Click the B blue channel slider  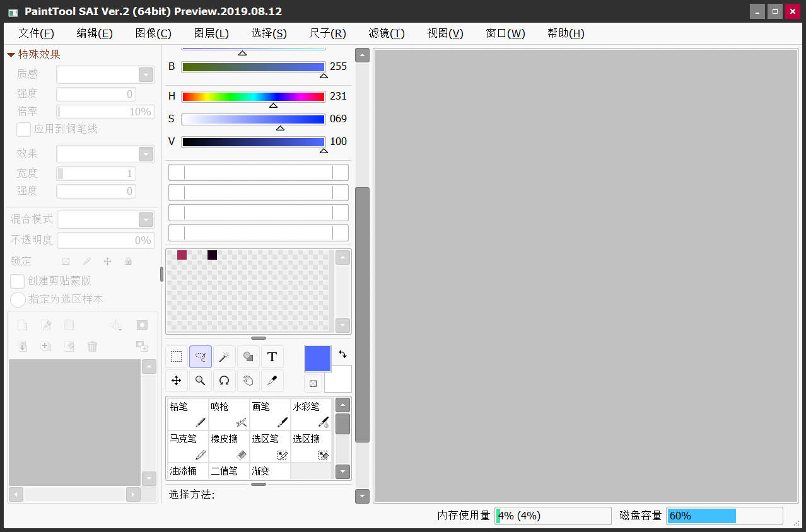(253, 67)
